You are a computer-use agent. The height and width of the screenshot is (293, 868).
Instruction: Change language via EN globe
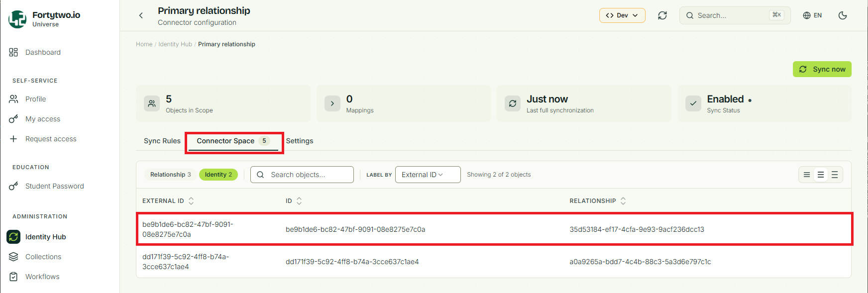pos(812,15)
